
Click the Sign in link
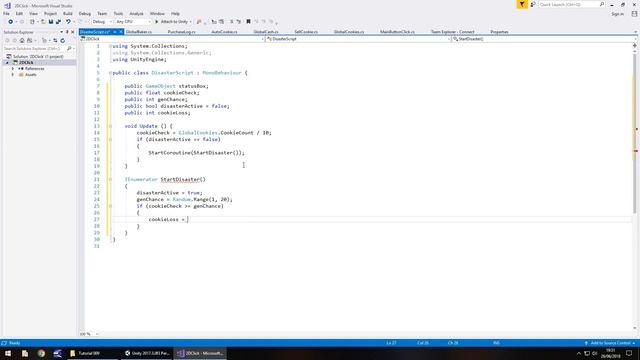click(x=617, y=14)
